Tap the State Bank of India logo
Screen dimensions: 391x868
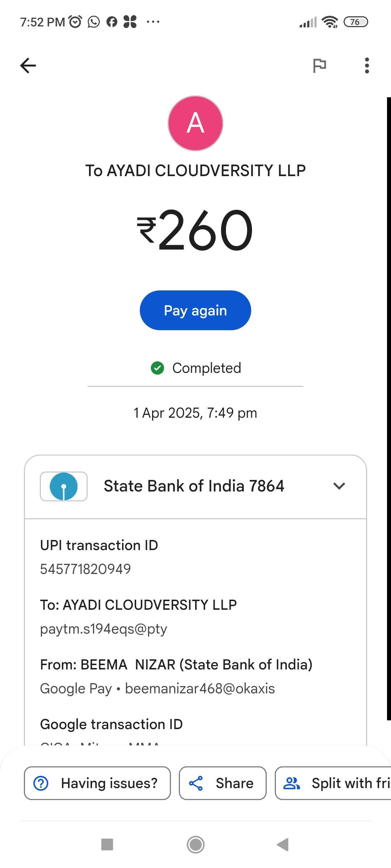click(x=64, y=486)
